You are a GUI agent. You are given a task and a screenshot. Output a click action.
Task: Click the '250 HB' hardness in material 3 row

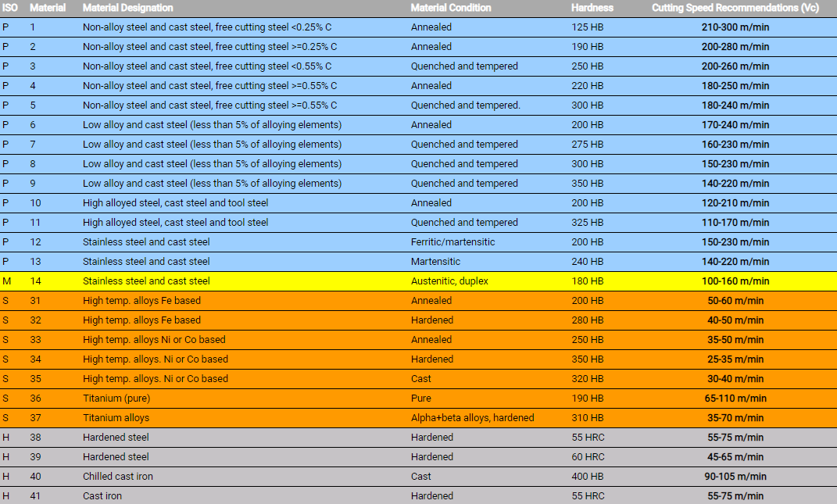coord(587,66)
